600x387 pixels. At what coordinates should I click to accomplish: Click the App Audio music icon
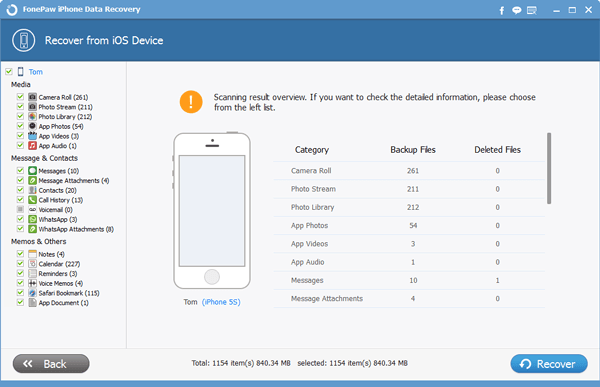click(x=33, y=145)
